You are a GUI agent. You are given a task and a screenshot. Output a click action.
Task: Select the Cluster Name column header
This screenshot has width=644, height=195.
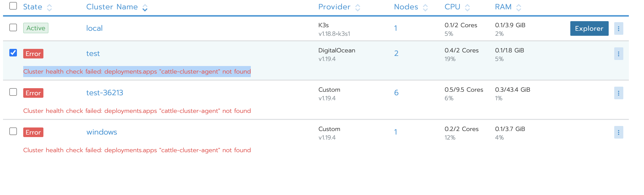coord(112,7)
